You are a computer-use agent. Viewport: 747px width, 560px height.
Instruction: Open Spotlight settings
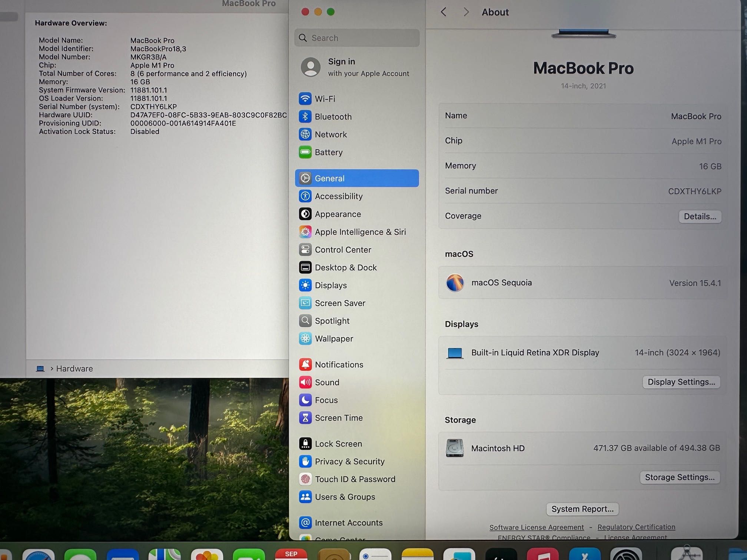tap(357, 321)
